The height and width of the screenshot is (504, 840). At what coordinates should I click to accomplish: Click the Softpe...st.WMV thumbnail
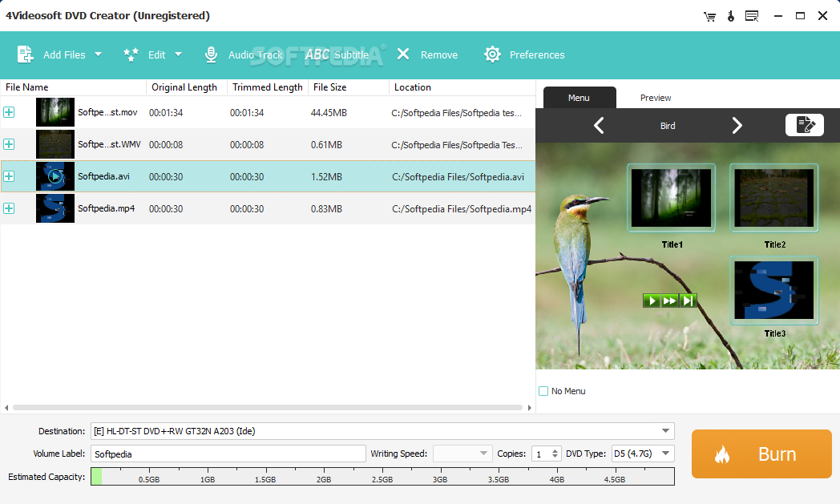coord(55,144)
